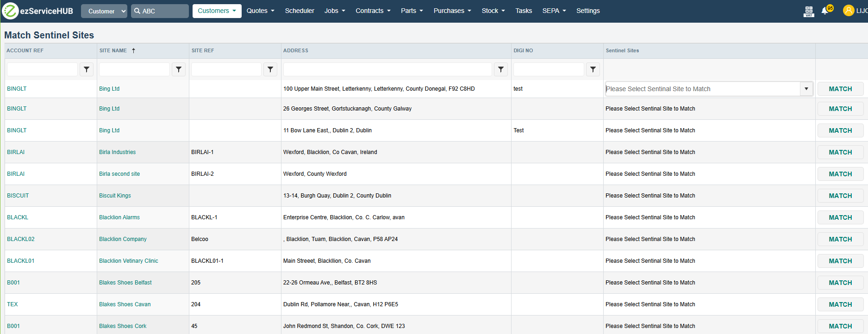Click the Site Name filter funnel icon
This screenshot has width=868, height=334.
(x=179, y=69)
